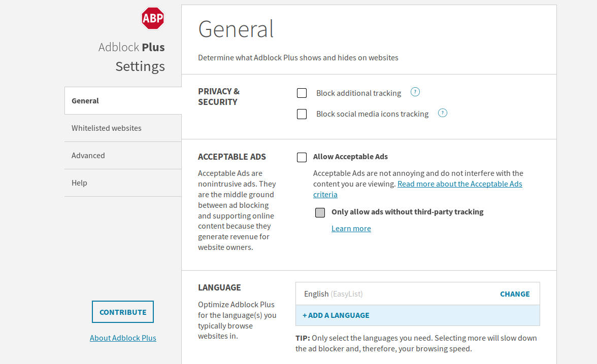Image resolution: width=597 pixels, height=364 pixels.
Task: Select the English (EasyList) language entry
Action: [x=418, y=294]
